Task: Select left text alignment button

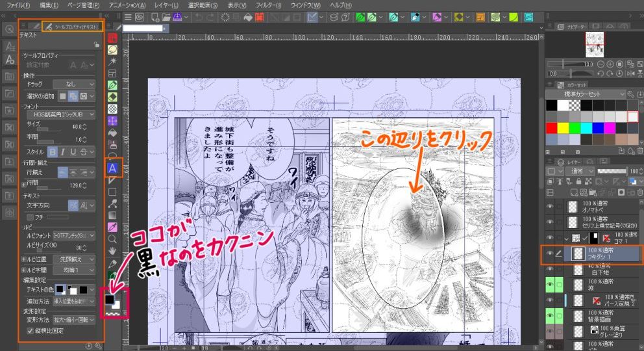Action: [62, 173]
